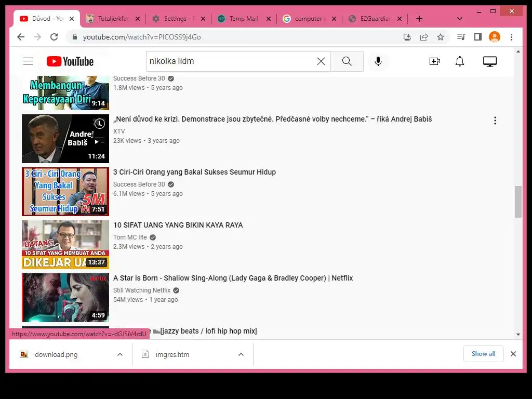This screenshot has height=399, width=532.
Task: Click the page vertical scrollbar thumb
Action: (518, 202)
